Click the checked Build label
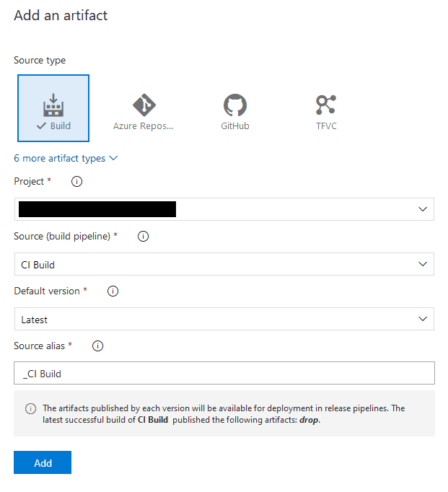The image size is (448, 492). (53, 126)
